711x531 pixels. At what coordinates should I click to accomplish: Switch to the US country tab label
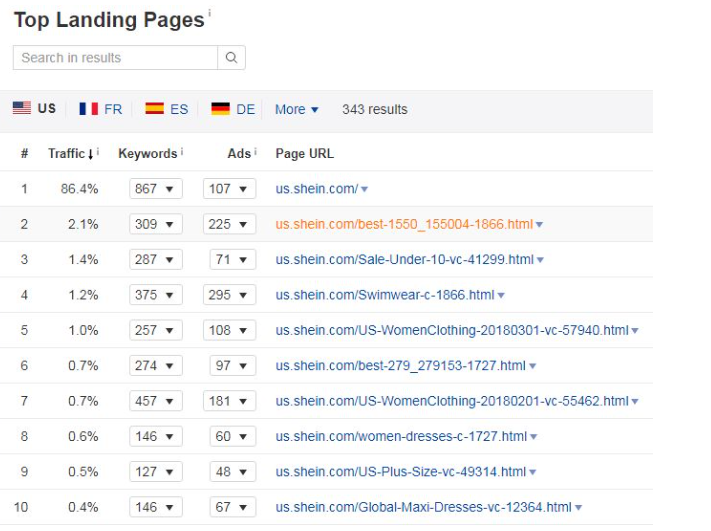[47, 108]
